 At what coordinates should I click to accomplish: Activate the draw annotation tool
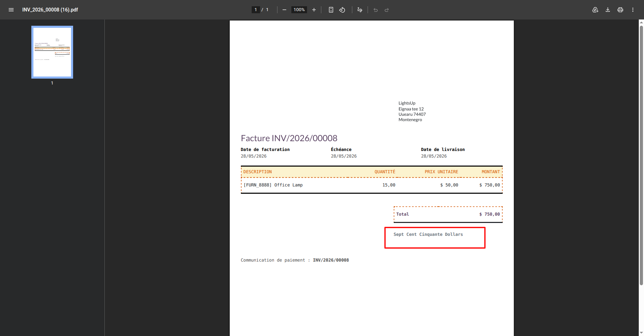[360, 10]
